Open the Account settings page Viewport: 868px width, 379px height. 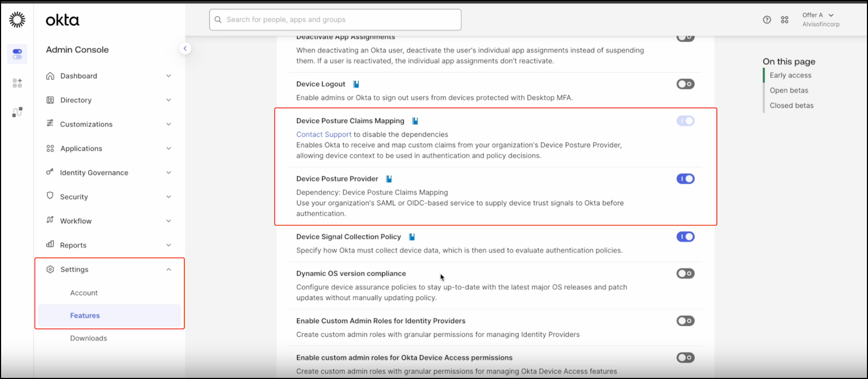84,293
